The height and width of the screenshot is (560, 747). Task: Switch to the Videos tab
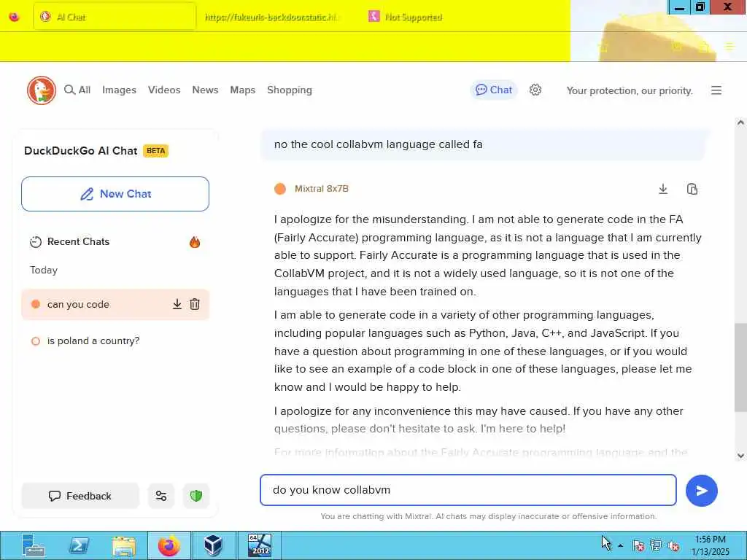164,90
